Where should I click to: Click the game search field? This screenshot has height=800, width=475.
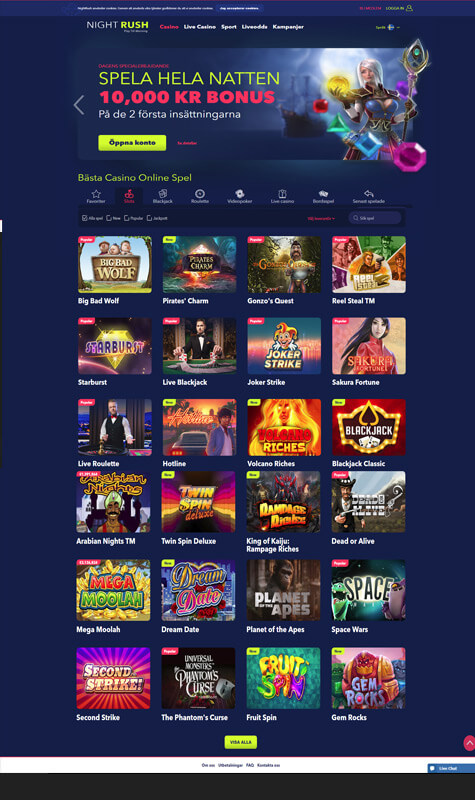tap(375, 218)
